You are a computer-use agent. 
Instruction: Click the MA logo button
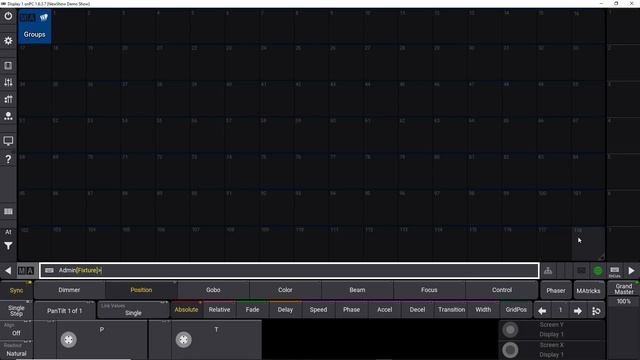point(26,271)
